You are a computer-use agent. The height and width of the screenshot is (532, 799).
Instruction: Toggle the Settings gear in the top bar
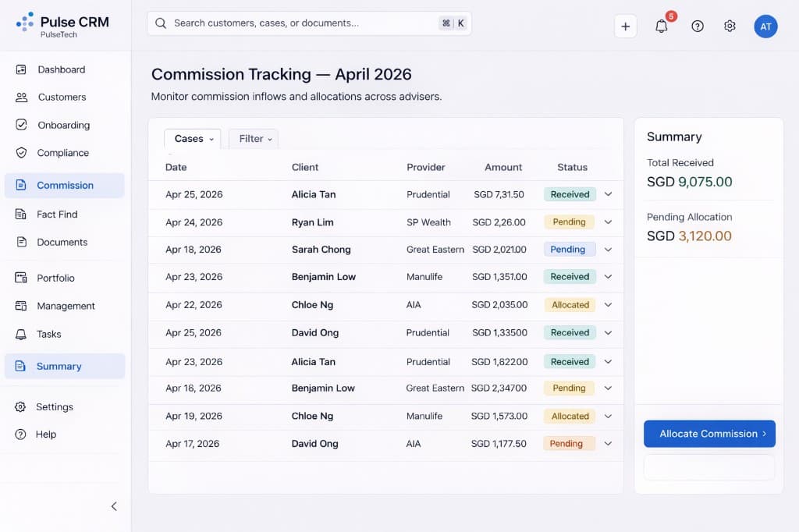tap(729, 26)
